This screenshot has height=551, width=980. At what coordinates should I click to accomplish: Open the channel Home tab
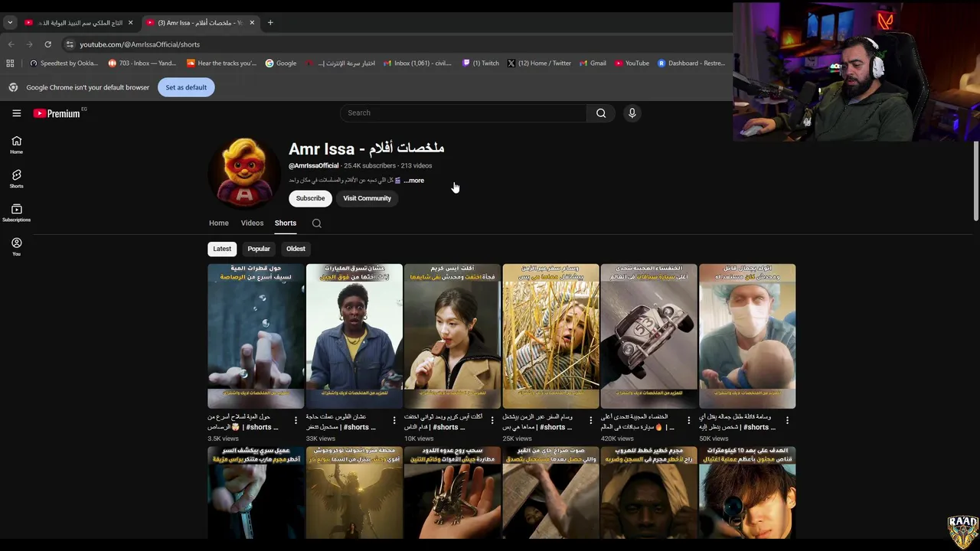pos(219,223)
